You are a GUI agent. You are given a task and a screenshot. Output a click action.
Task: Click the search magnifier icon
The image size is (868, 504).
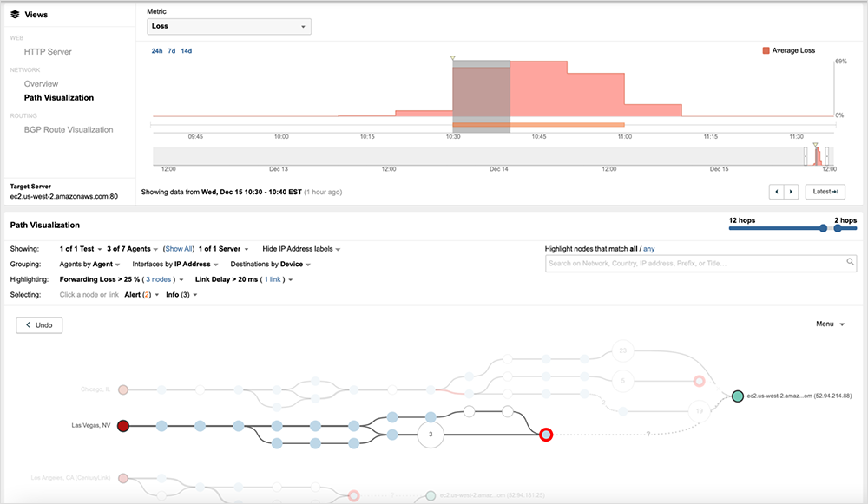tap(851, 262)
